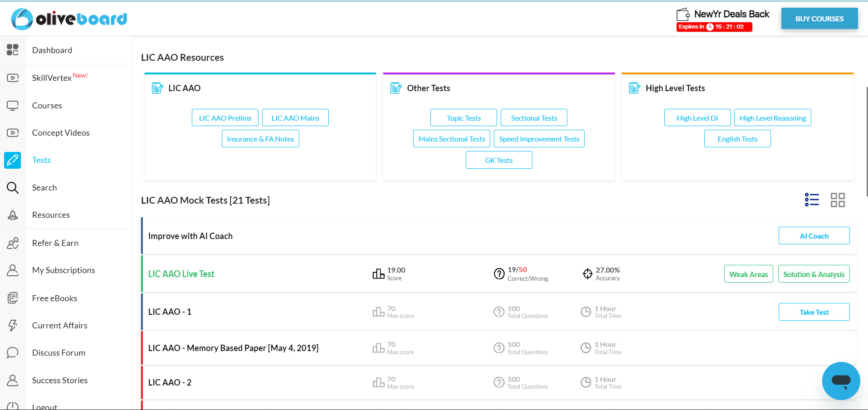Open Weak Areas for the Live Test
This screenshot has width=868, height=410.
point(748,273)
